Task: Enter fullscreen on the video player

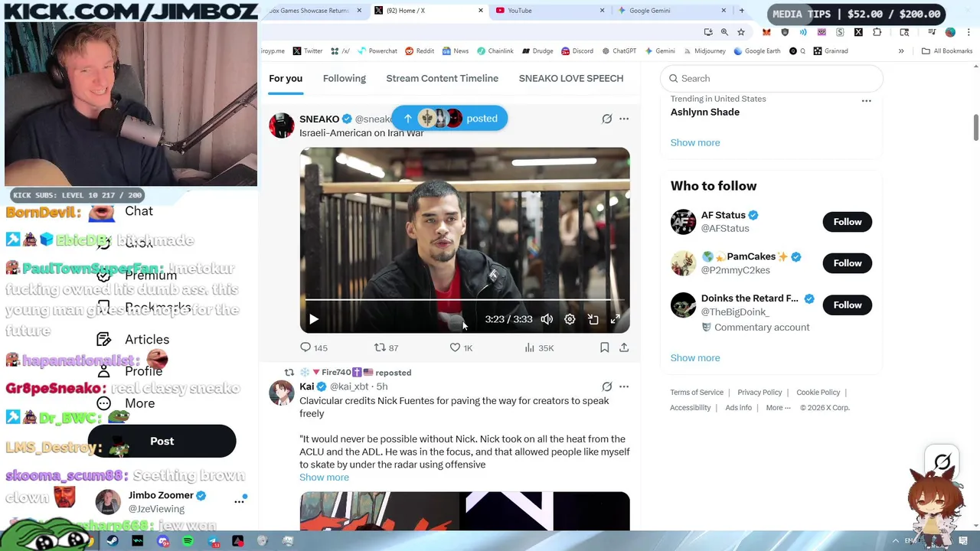Action: (x=616, y=319)
